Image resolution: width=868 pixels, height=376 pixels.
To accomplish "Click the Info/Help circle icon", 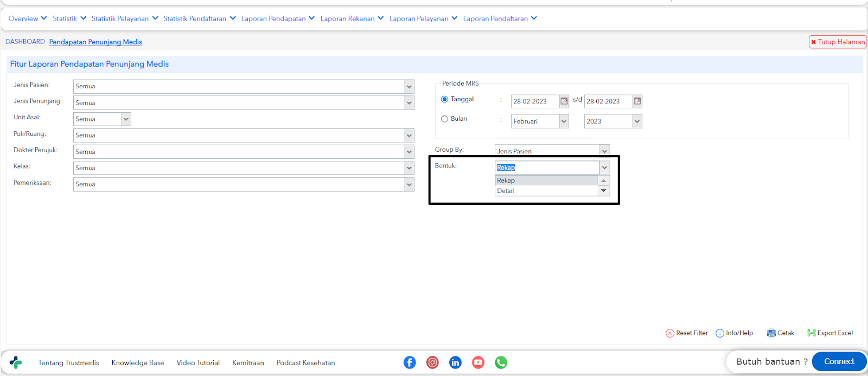I will [x=720, y=333].
